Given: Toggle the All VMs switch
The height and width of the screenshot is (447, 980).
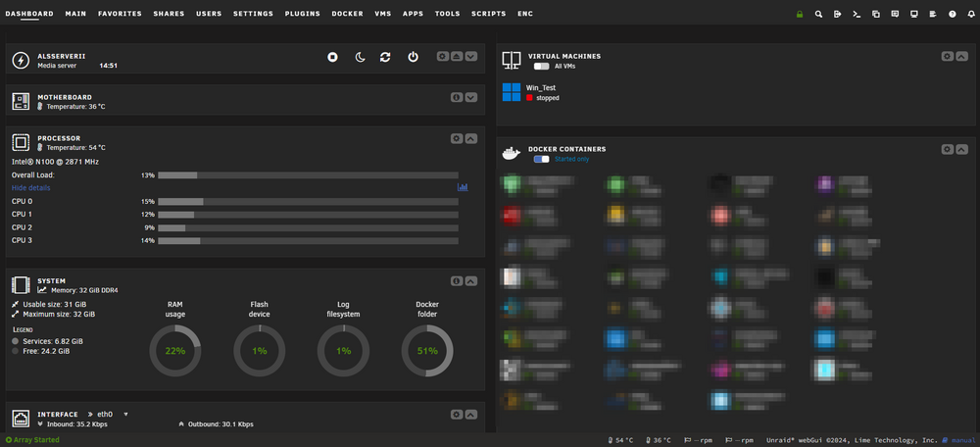Looking at the screenshot, I should click(541, 67).
